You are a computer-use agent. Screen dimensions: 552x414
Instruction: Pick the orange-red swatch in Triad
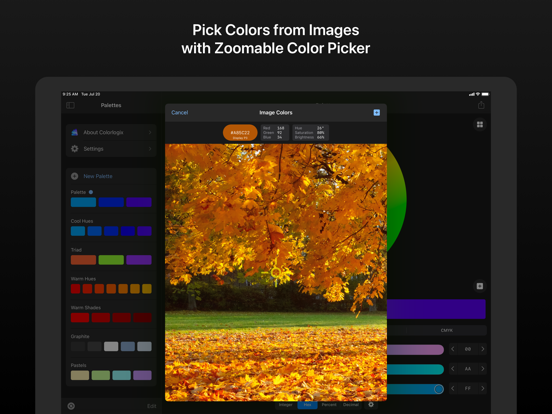[83, 260]
